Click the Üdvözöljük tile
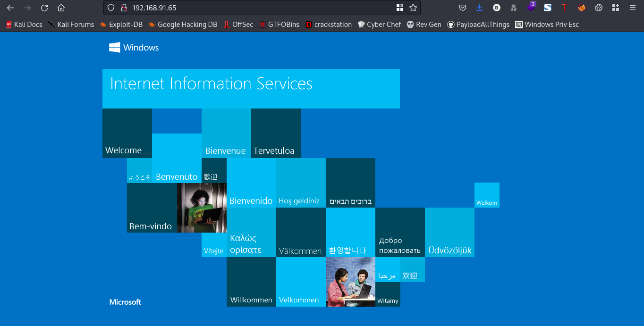 [449, 232]
